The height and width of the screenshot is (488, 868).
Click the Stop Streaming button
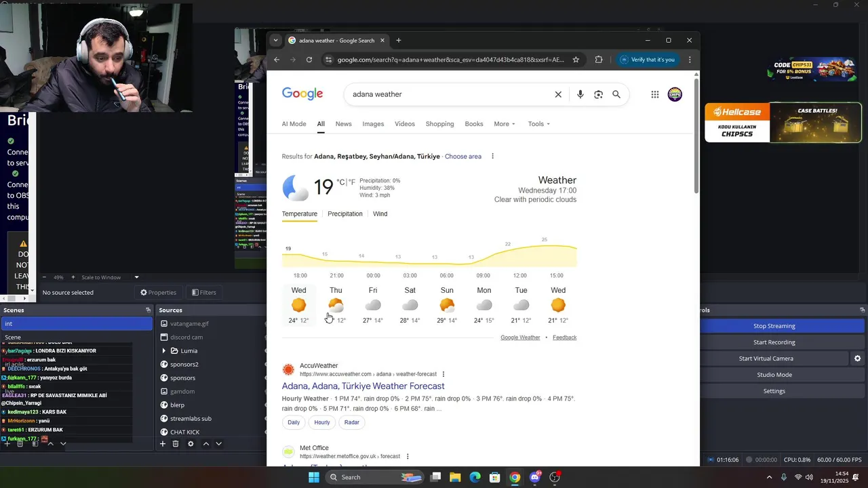[774, 326]
